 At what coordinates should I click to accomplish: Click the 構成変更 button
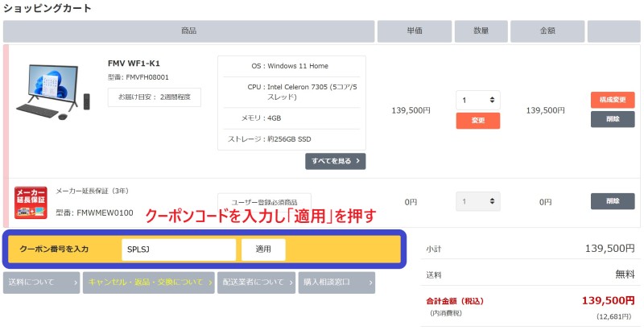coord(613,100)
